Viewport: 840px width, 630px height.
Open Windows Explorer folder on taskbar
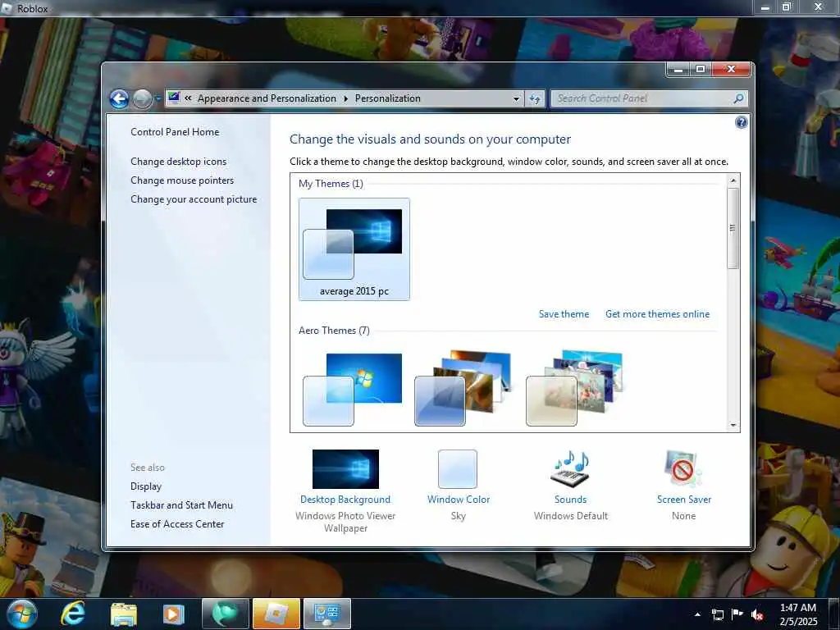click(123, 614)
